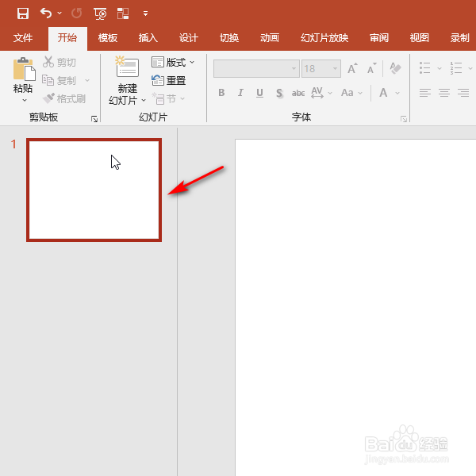This screenshot has width=476, height=476.
Task: Click the 格式刷 format painter
Action: pyautogui.click(x=64, y=98)
